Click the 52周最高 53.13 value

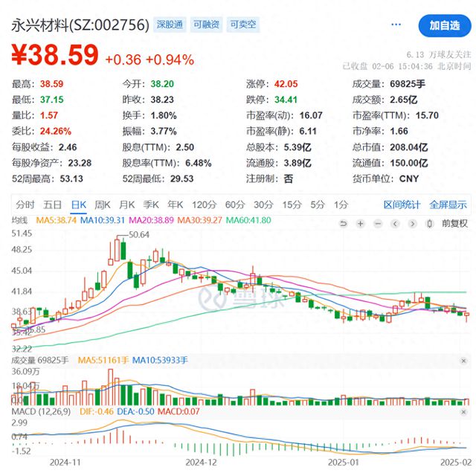tap(71, 178)
